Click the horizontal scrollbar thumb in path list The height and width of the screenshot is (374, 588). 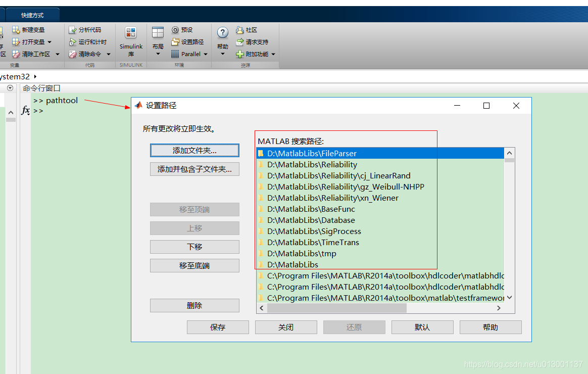coord(337,308)
